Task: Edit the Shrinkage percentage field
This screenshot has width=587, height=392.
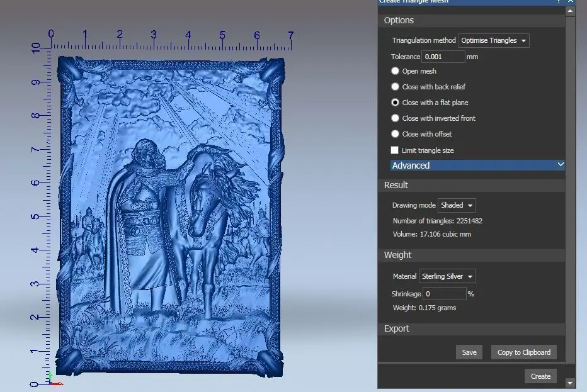Action: [x=445, y=294]
